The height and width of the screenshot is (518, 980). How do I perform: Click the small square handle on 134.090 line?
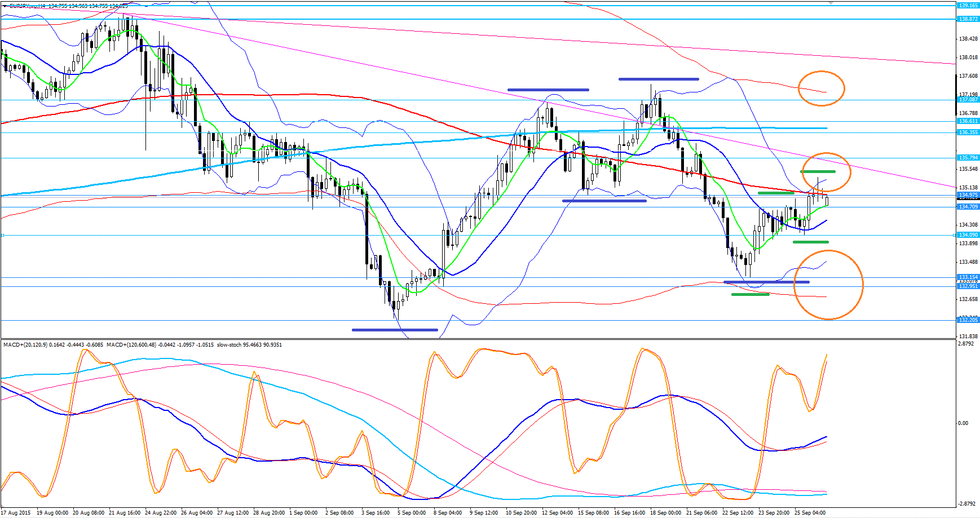coord(2,235)
